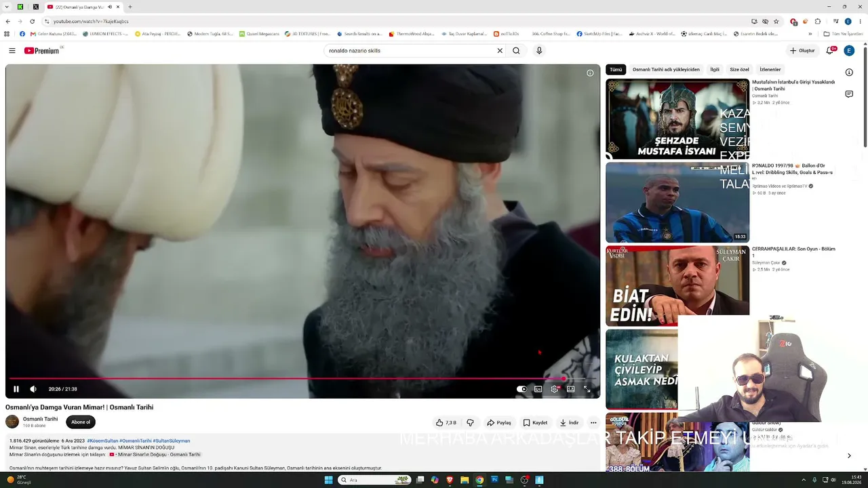Clear the search query with the X
Image resolution: width=868 pixels, height=488 pixels.
click(500, 51)
